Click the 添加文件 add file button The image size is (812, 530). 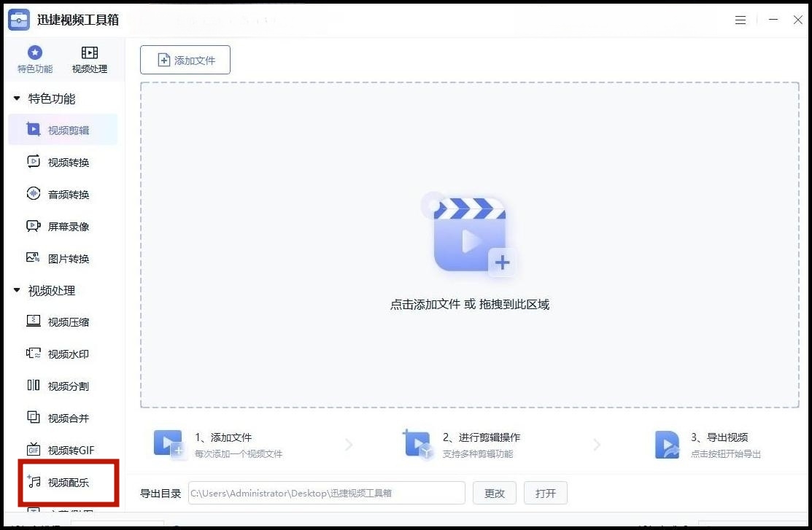185,60
